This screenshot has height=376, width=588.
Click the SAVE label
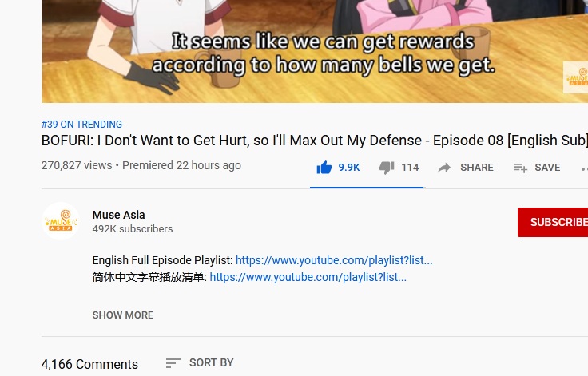coord(547,167)
